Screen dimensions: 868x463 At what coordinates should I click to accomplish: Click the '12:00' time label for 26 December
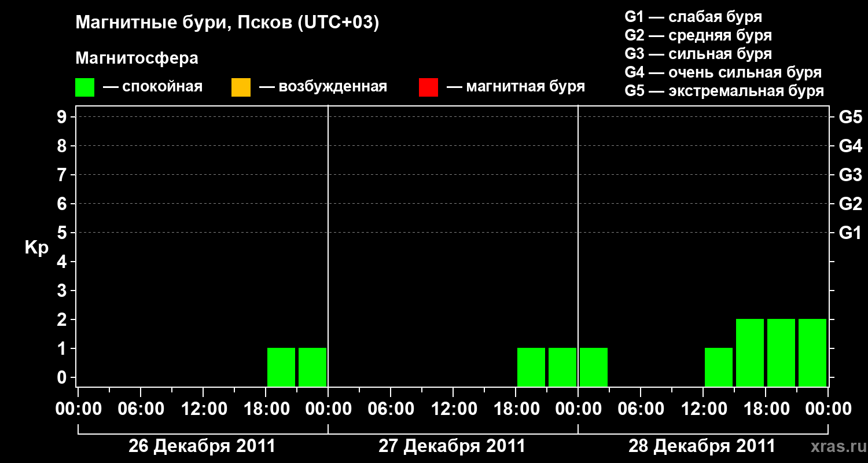pos(203,409)
